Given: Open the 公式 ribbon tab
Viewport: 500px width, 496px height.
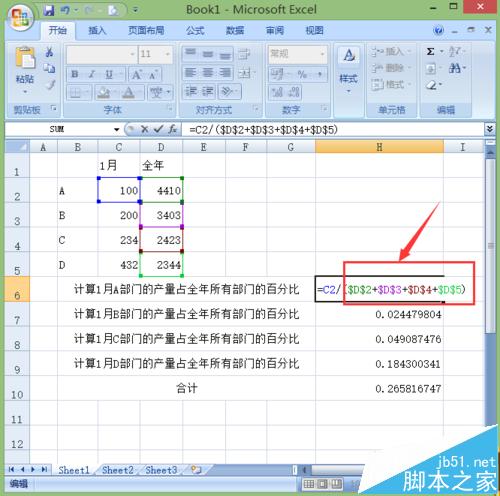Looking at the screenshot, I should pyautogui.click(x=195, y=31).
